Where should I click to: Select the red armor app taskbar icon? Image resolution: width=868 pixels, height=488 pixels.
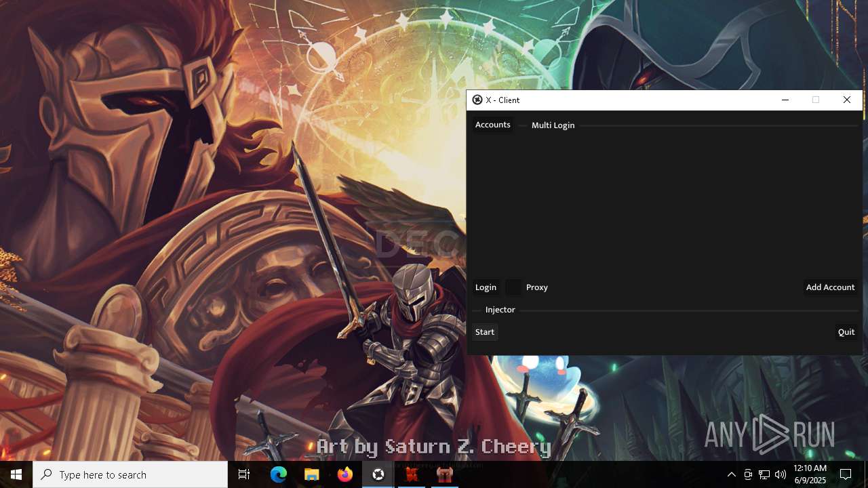click(x=445, y=474)
